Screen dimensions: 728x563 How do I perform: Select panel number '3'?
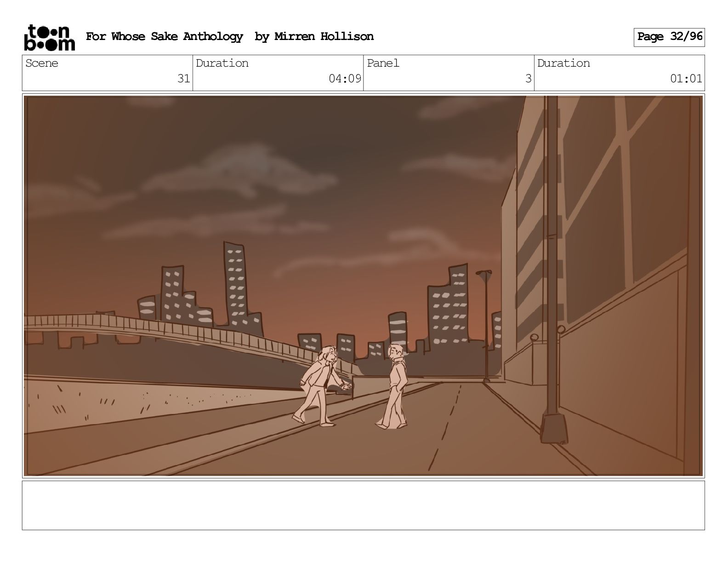[x=528, y=79]
